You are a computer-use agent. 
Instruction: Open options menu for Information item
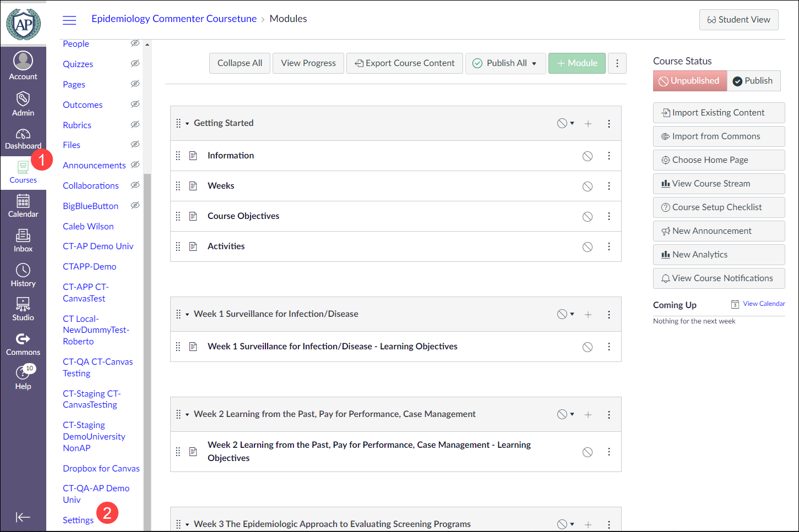click(609, 156)
